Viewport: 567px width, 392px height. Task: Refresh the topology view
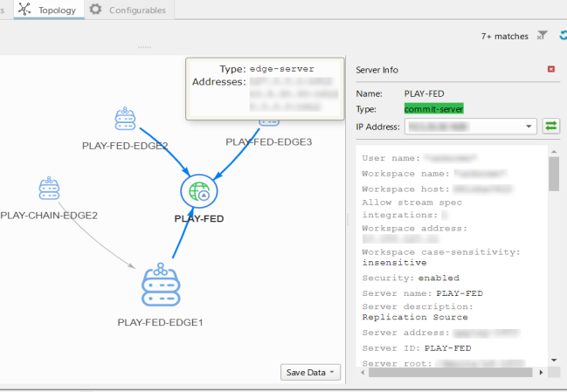click(563, 36)
